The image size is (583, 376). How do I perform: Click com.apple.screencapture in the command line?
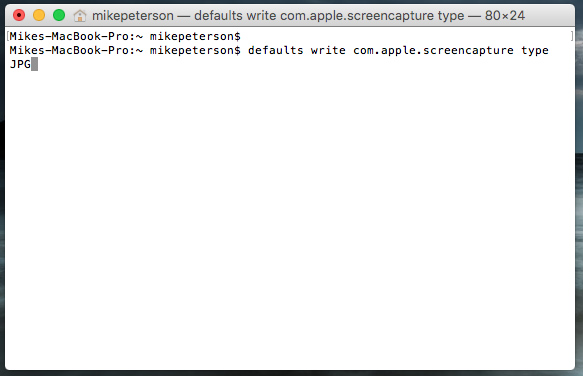pyautogui.click(x=433, y=51)
